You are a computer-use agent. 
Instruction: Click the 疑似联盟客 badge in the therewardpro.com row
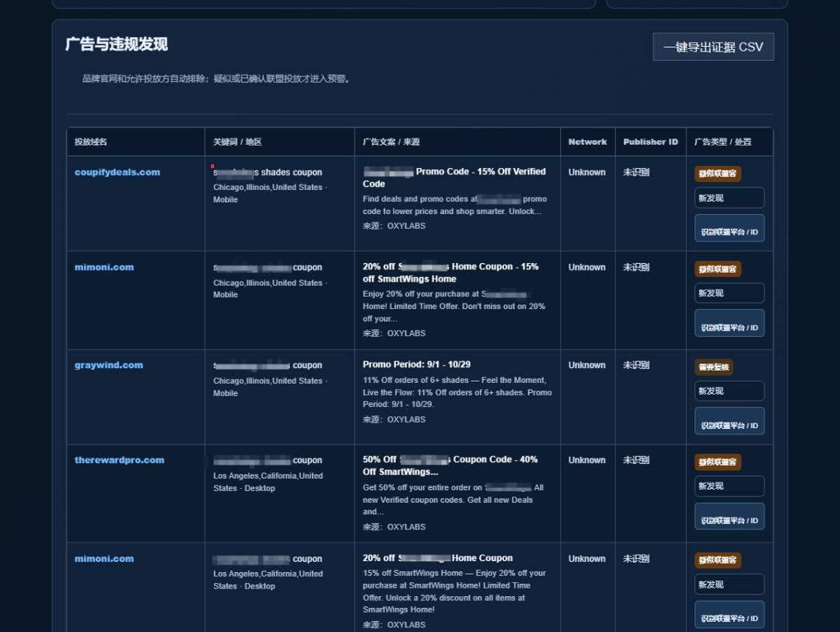coord(718,462)
